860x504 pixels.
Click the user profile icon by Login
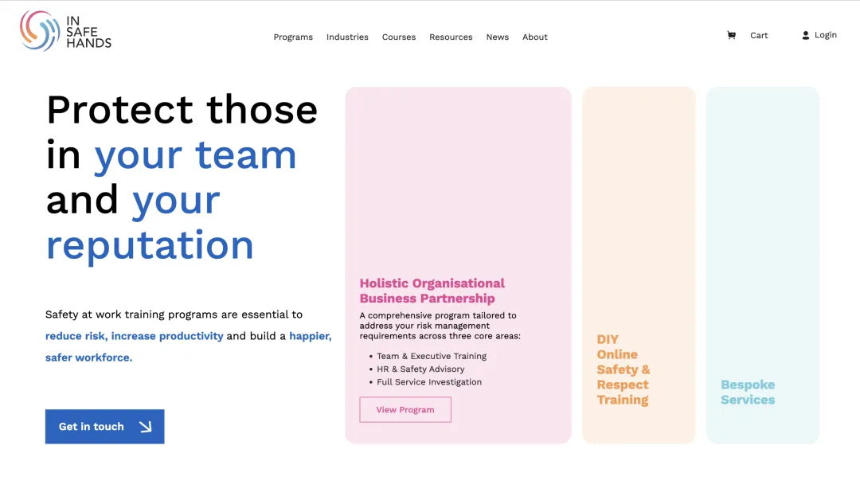[806, 35]
